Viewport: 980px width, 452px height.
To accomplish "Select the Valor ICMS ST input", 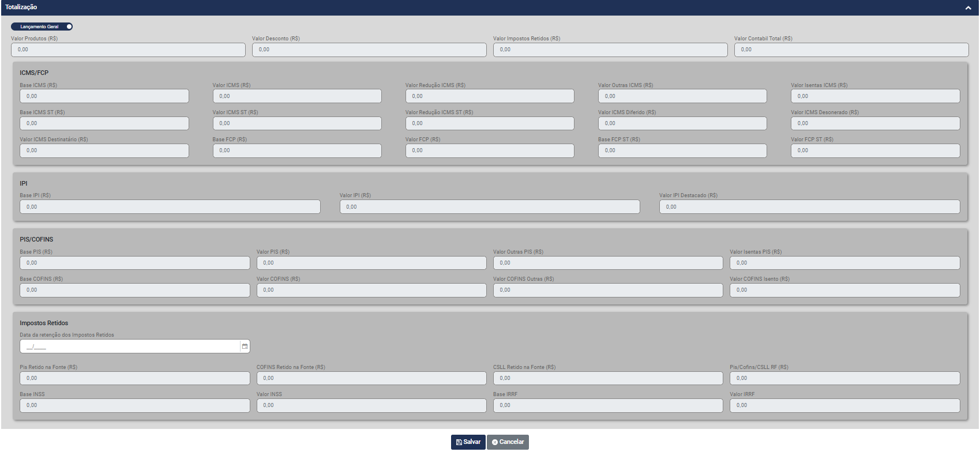I will click(x=297, y=123).
